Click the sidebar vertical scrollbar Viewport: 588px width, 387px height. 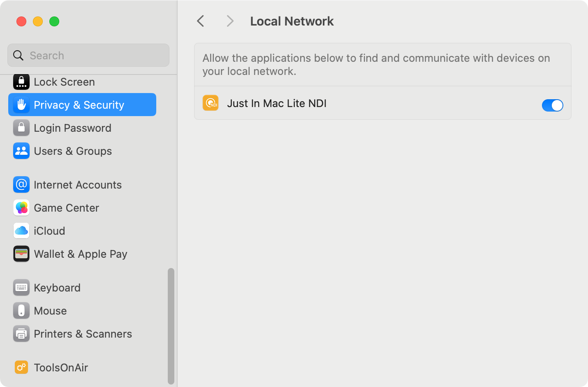click(171, 326)
